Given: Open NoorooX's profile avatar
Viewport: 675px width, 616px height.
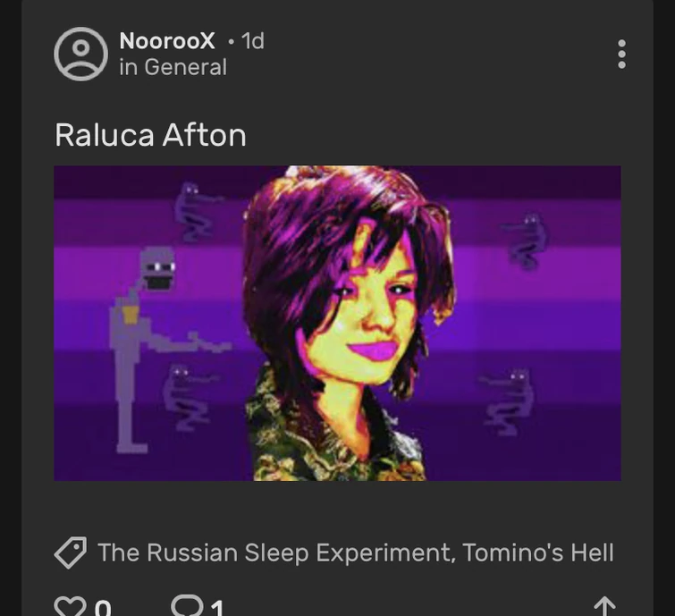Looking at the screenshot, I should (80, 54).
